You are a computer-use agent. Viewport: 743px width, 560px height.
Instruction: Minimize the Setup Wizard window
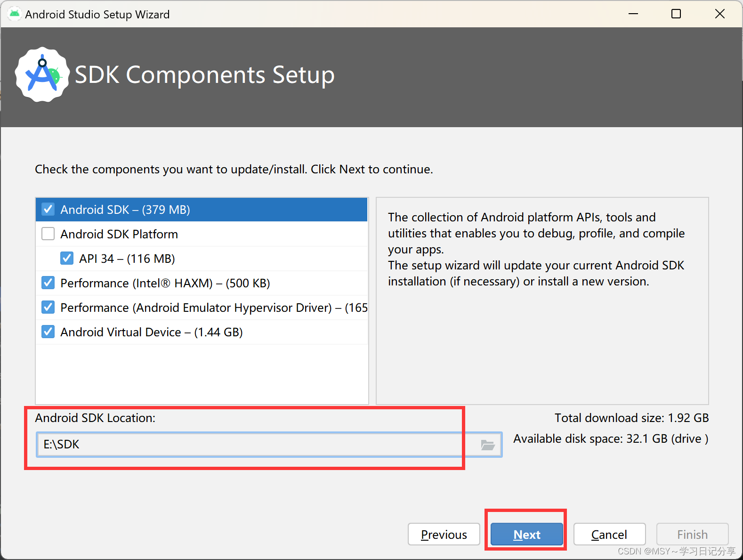click(633, 14)
